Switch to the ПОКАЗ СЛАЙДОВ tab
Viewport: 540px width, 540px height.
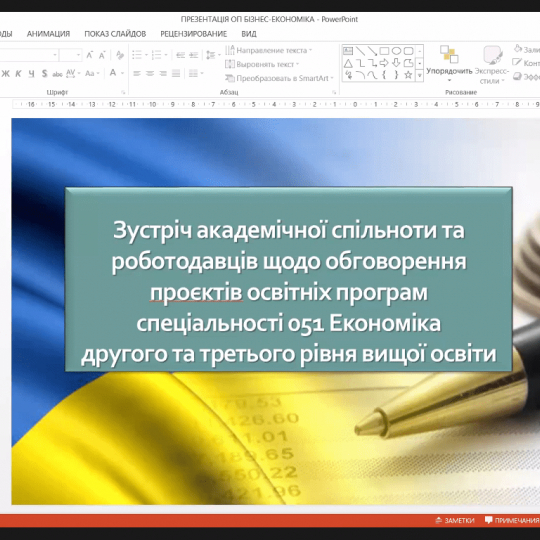[x=115, y=34]
